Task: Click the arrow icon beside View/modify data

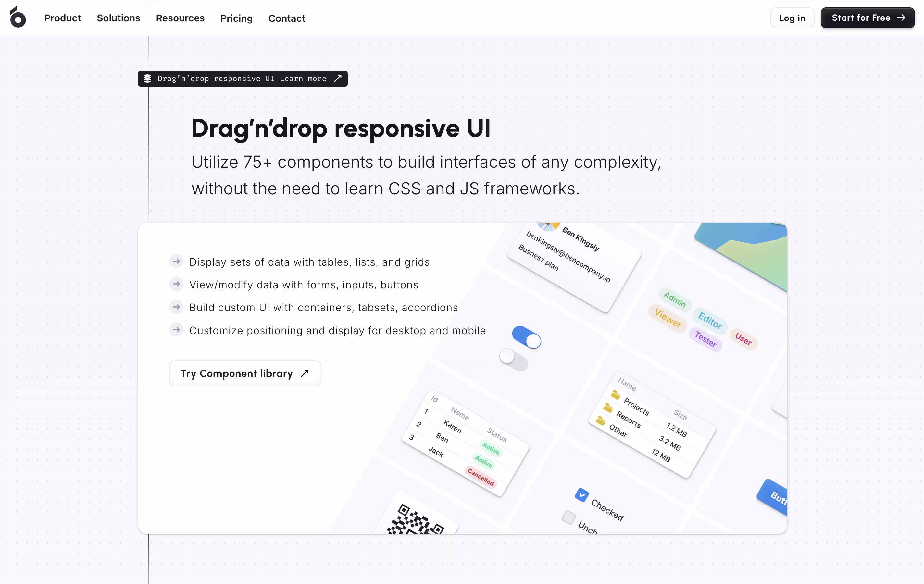Action: [x=177, y=284]
